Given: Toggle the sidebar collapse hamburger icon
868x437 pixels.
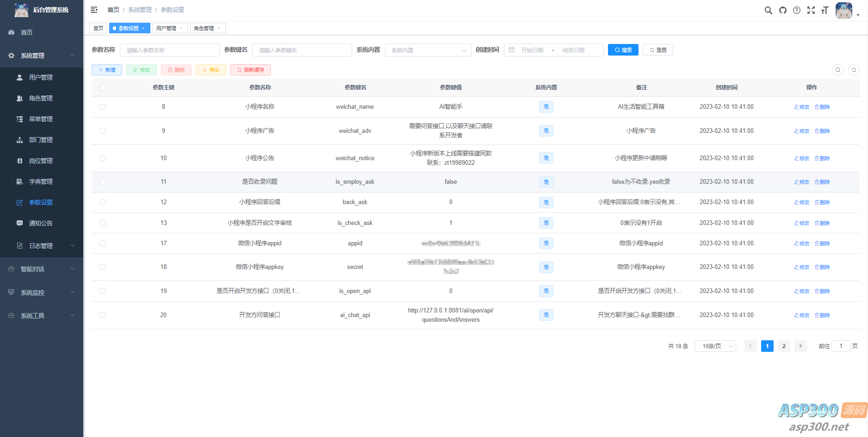Looking at the screenshot, I should [94, 10].
